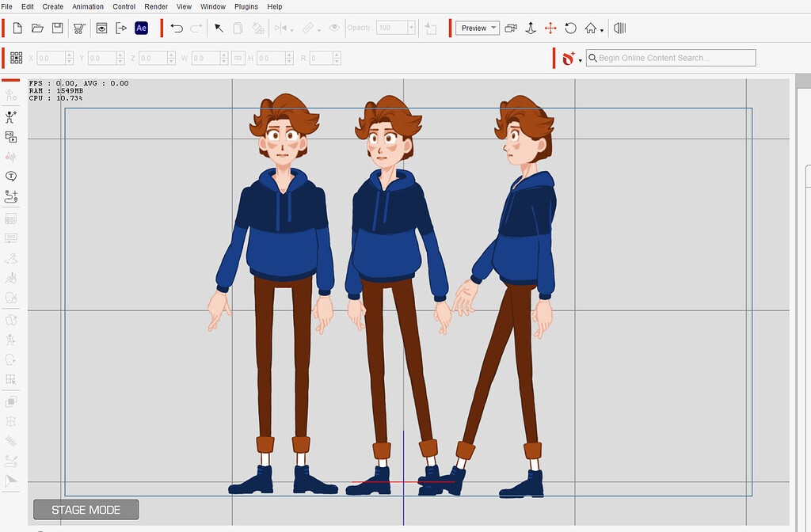Open the Control menu
811x532 pixels.
124,6
